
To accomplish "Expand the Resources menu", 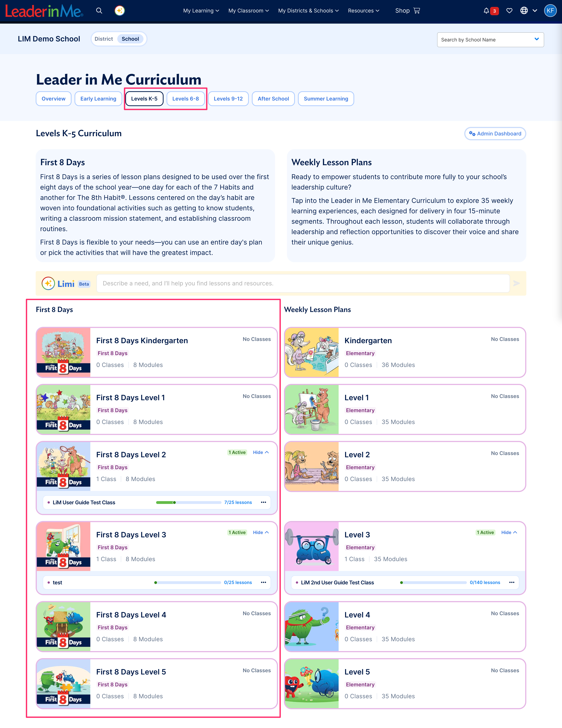I will [x=364, y=11].
